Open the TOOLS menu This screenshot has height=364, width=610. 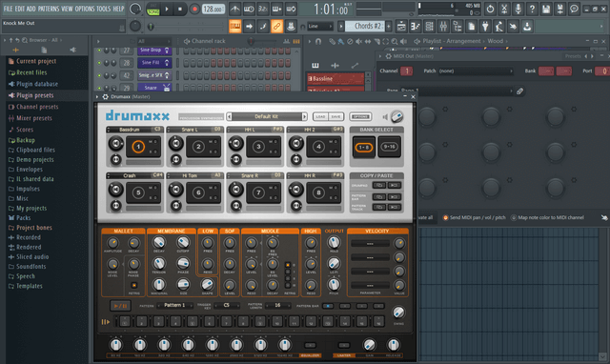pyautogui.click(x=104, y=9)
